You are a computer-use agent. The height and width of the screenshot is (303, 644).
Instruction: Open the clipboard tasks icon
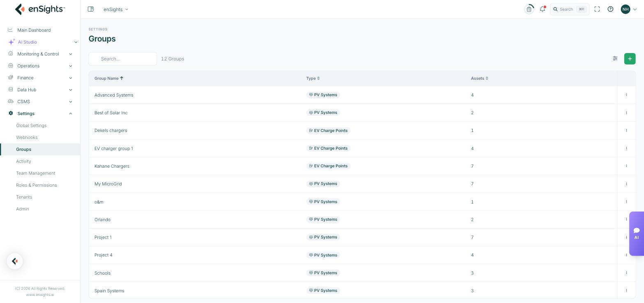pos(529,9)
